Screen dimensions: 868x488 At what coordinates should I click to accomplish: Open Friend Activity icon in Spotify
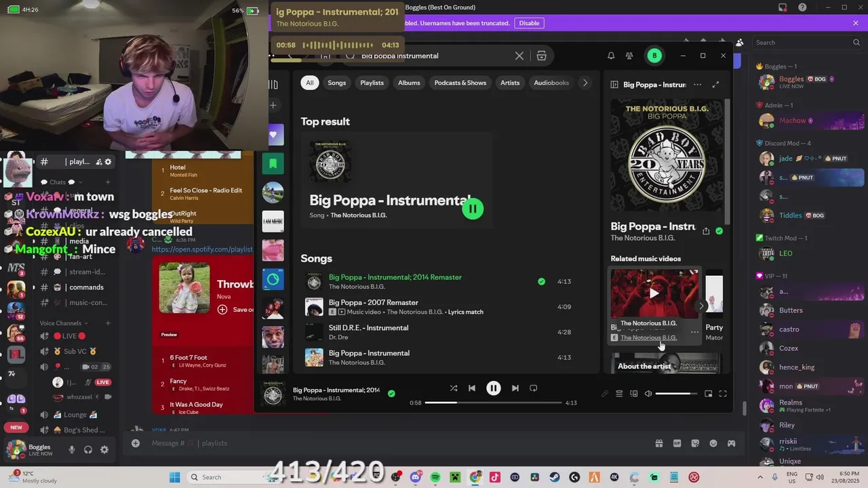pyautogui.click(x=629, y=56)
